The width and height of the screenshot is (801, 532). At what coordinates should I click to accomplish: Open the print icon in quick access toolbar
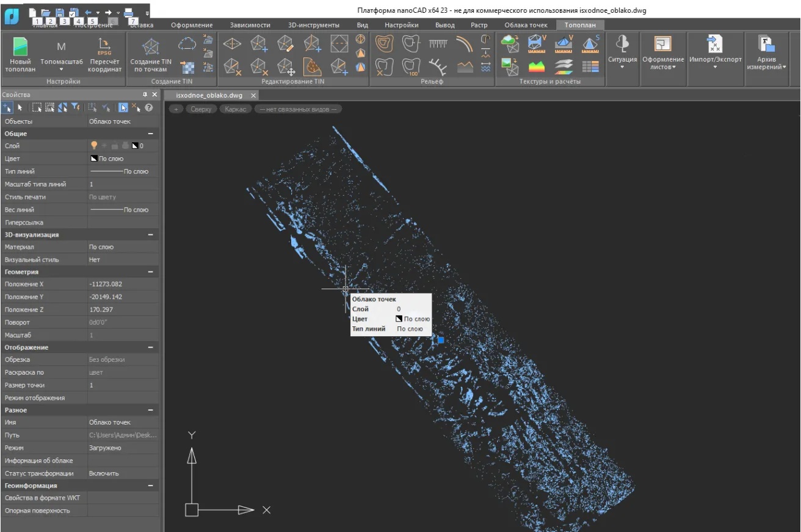(x=128, y=12)
